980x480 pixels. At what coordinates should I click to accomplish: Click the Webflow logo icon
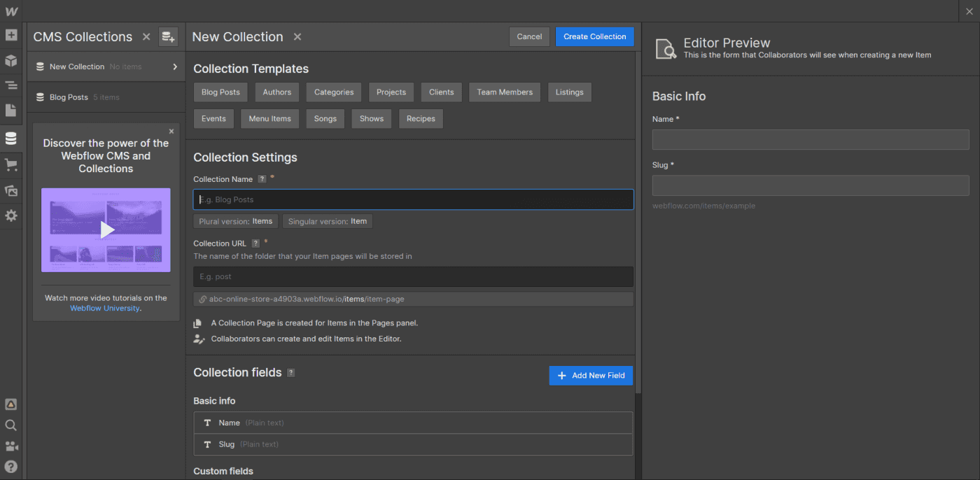tap(11, 11)
